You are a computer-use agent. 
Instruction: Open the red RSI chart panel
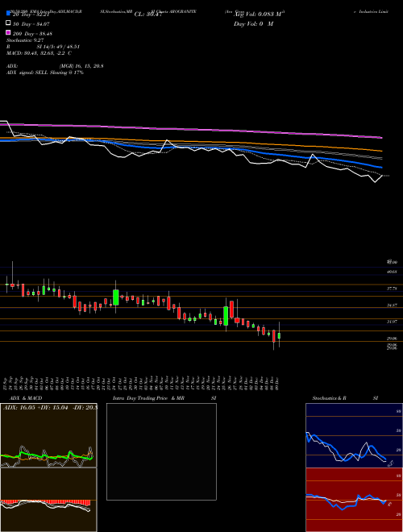354,500
